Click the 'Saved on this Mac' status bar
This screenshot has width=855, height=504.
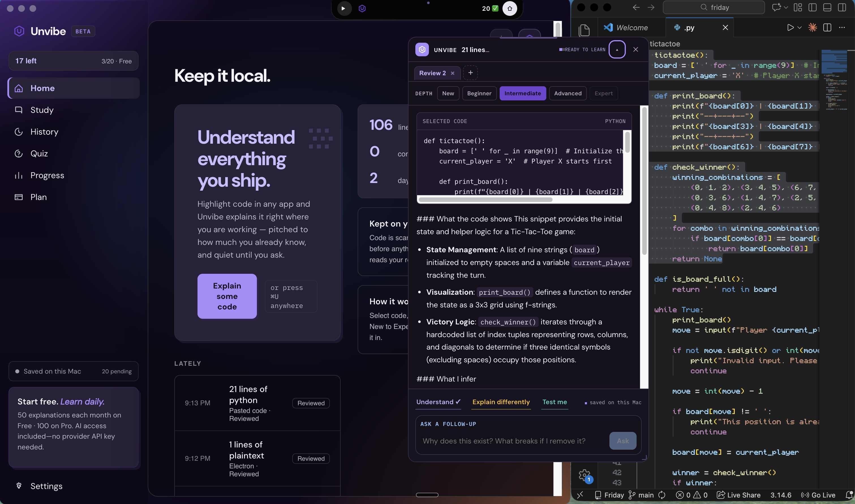(73, 371)
